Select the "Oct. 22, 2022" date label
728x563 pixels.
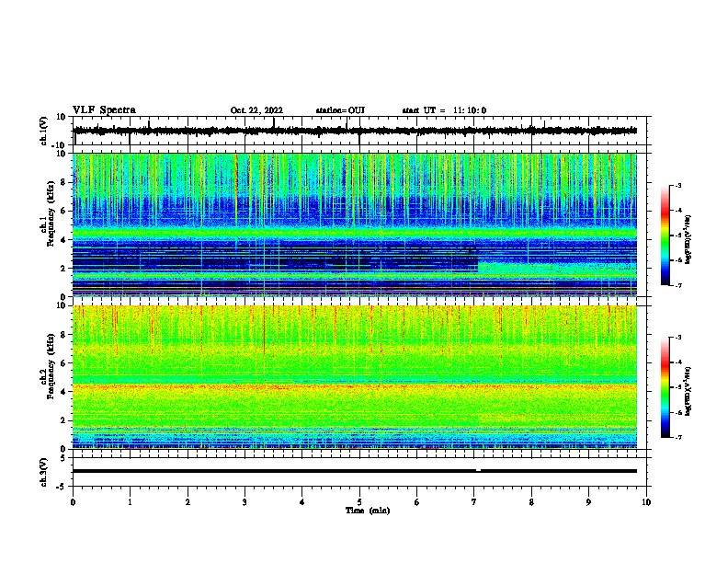pyautogui.click(x=256, y=110)
